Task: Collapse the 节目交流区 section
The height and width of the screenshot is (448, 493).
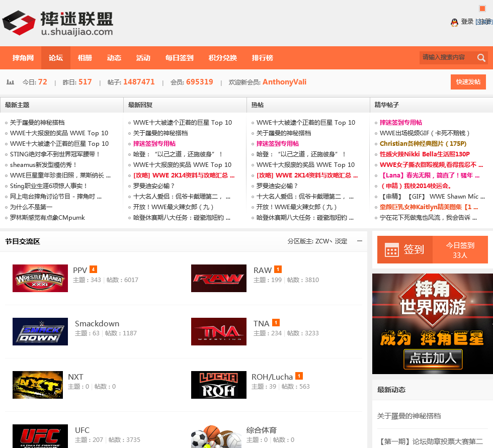Action: 360,241
